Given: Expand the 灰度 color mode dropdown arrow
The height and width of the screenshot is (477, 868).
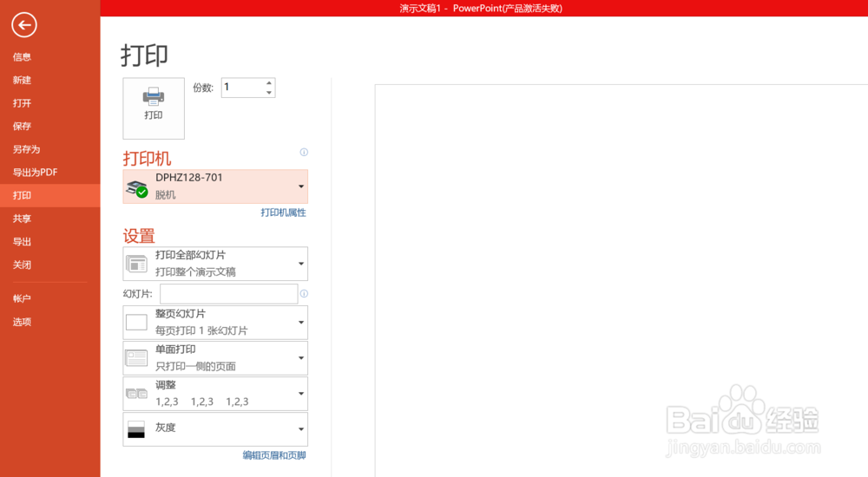Looking at the screenshot, I should pos(301,429).
